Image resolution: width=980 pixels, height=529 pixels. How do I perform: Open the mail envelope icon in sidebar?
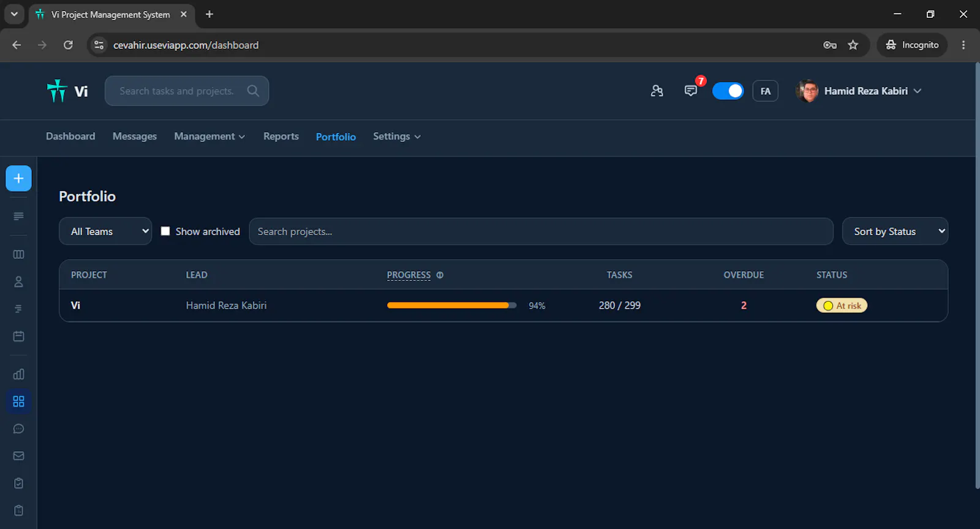(x=18, y=456)
